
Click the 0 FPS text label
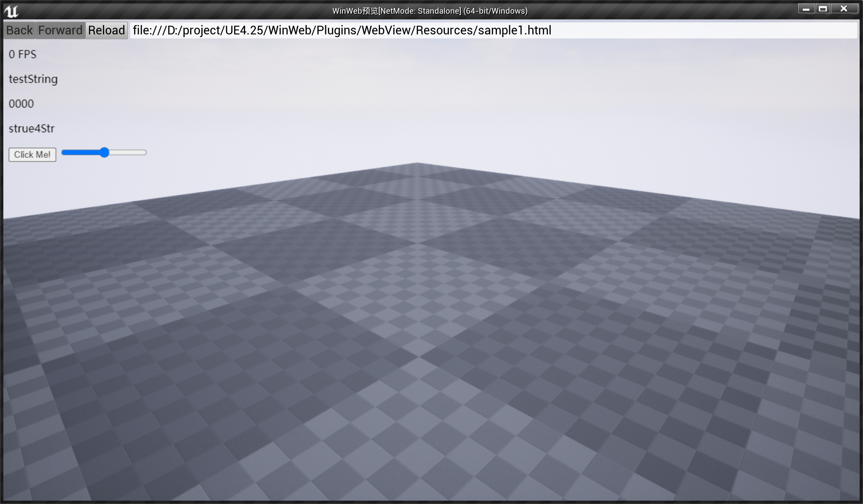[x=22, y=54]
